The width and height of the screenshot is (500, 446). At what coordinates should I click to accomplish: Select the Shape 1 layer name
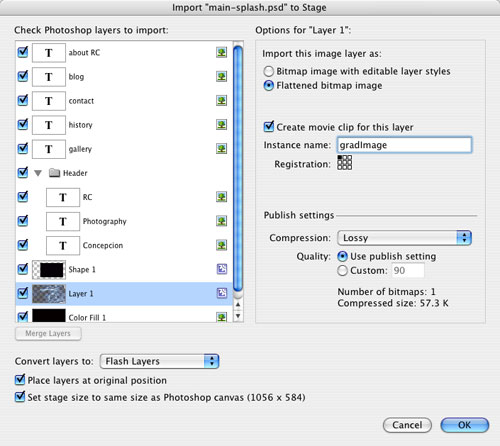coord(82,269)
